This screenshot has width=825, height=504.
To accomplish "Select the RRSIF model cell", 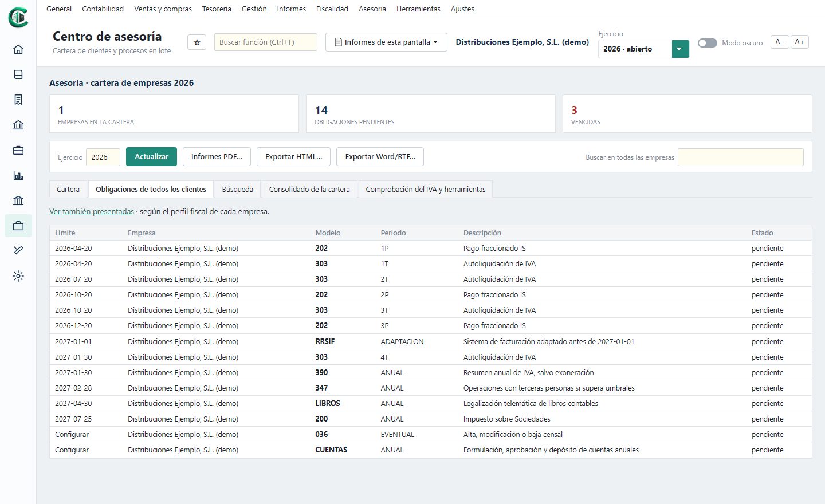I will pyautogui.click(x=325, y=342).
